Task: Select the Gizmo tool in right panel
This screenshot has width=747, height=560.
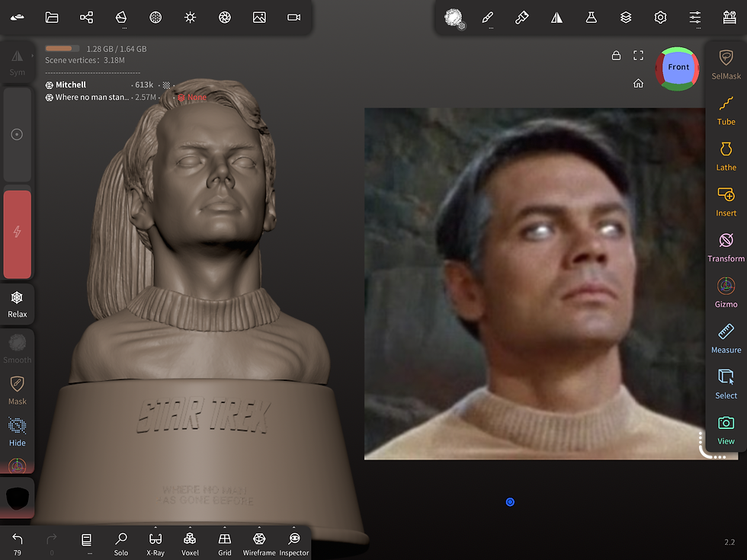Action: point(726,293)
